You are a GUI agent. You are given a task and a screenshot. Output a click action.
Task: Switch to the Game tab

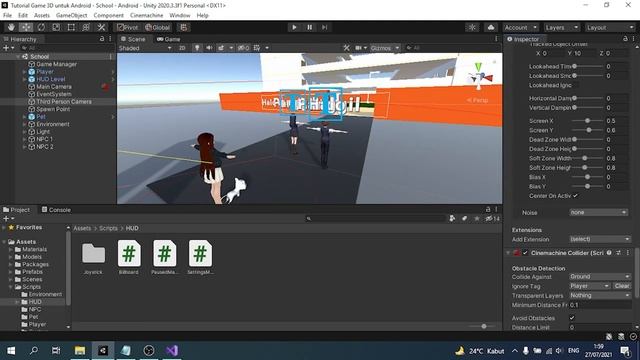[169, 39]
